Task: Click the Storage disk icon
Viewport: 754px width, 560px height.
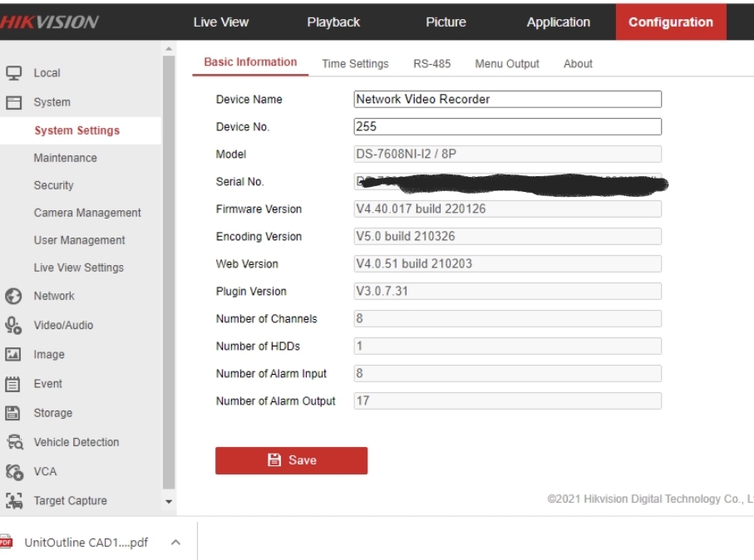Action: click(13, 413)
